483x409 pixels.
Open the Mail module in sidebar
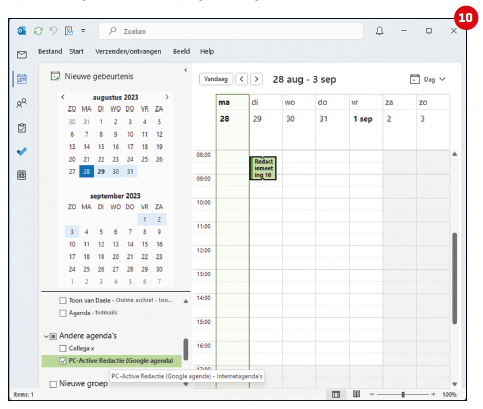[22, 55]
